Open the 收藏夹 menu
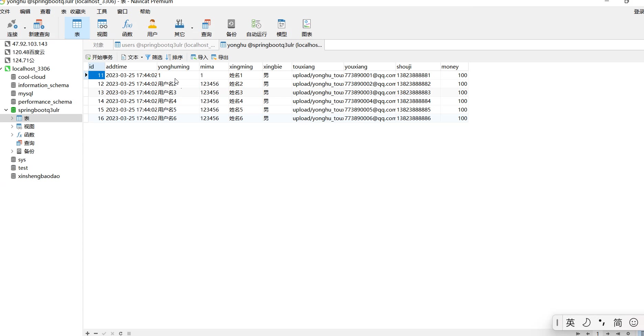The image size is (644, 336). (x=78, y=11)
